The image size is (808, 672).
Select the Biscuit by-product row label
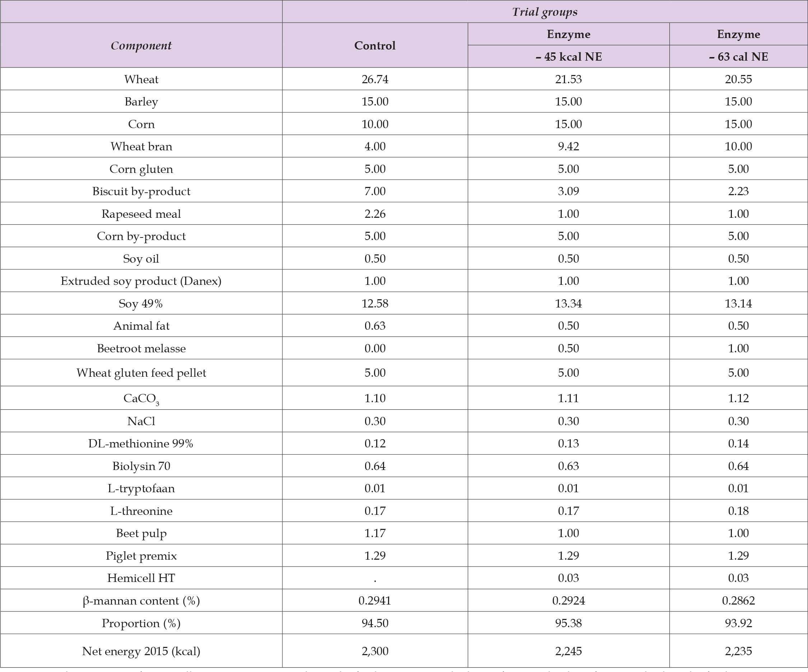click(x=141, y=192)
